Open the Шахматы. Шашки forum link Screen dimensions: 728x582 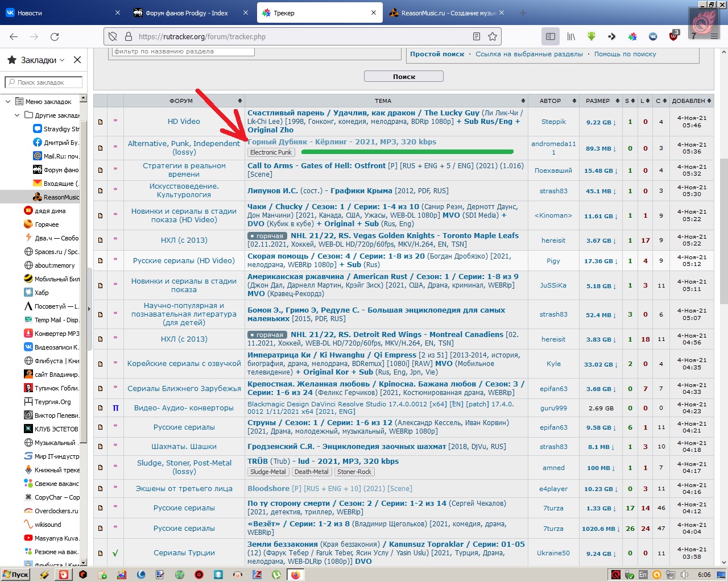pyautogui.click(x=184, y=447)
